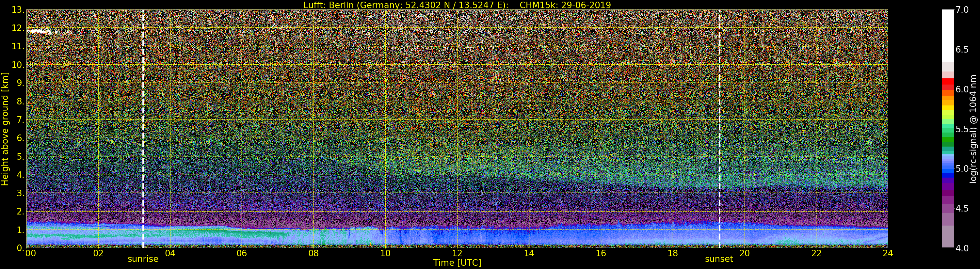
Task: Click the "7." height axis tick label
Action: coord(20,120)
